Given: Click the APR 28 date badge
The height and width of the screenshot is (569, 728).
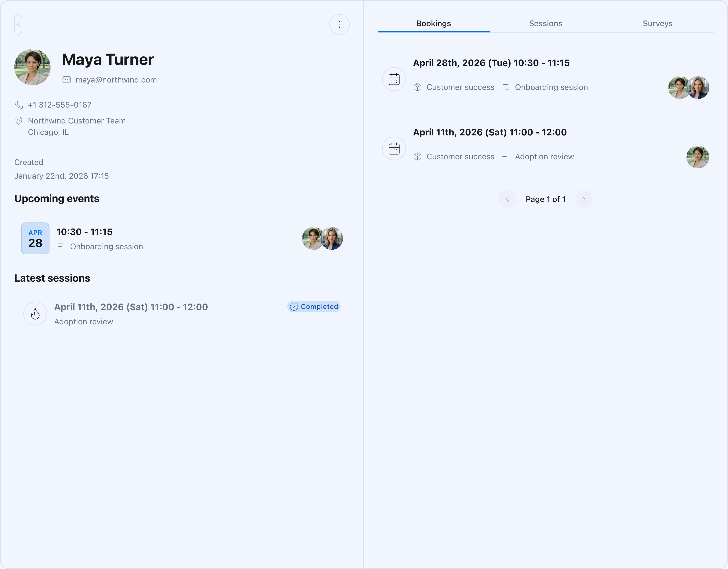Looking at the screenshot, I should click(x=35, y=238).
